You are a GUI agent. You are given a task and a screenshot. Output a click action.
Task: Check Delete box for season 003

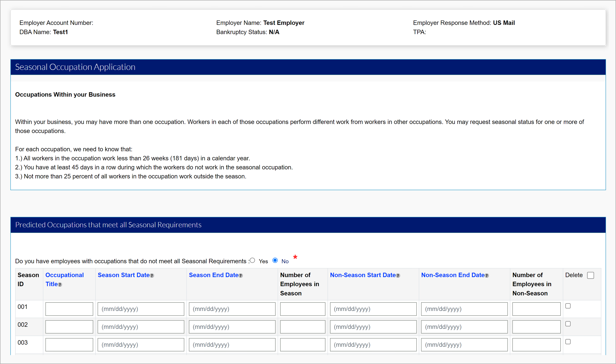point(568,342)
